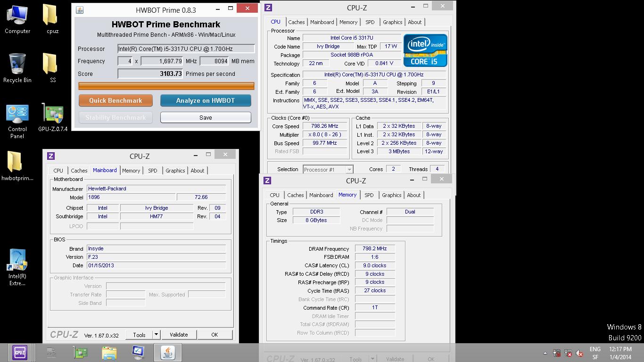Click the monitor icon in the taskbar
644x362 pixels.
point(138,352)
